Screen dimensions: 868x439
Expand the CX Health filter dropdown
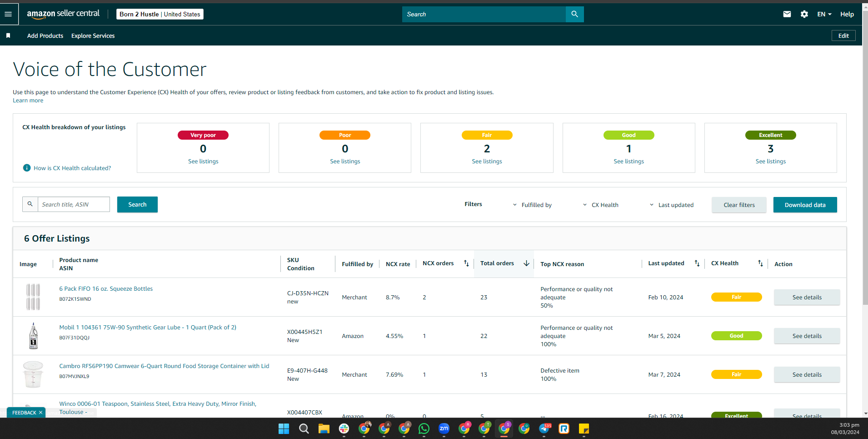tap(600, 205)
